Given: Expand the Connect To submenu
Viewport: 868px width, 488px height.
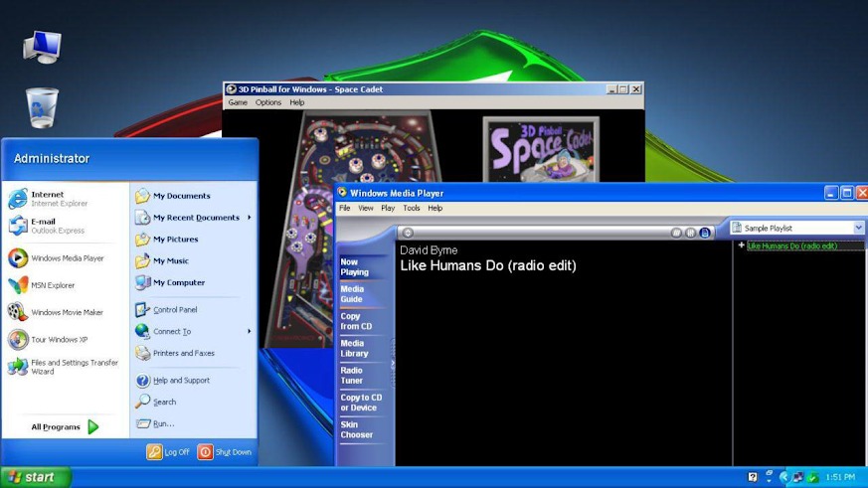Looking at the screenshot, I should (249, 332).
